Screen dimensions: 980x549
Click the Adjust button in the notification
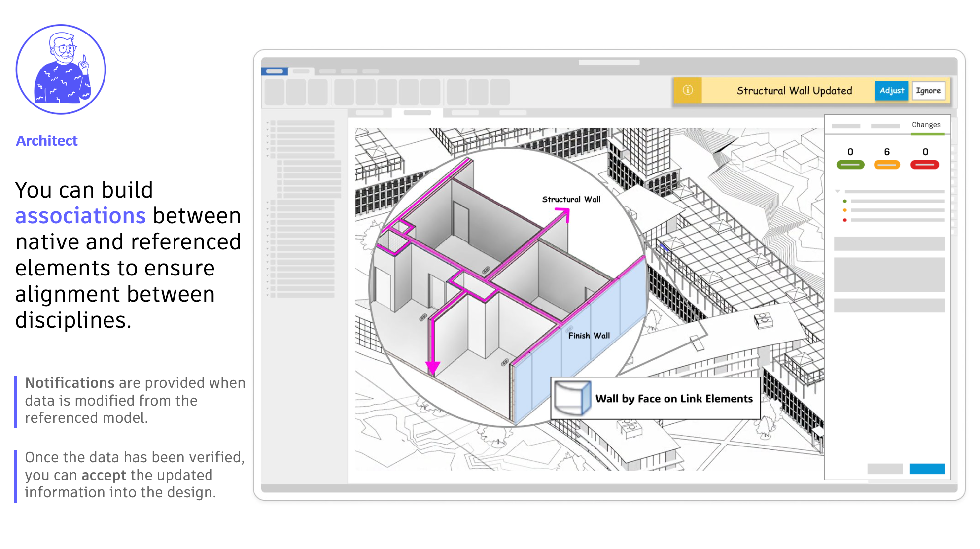[892, 91]
